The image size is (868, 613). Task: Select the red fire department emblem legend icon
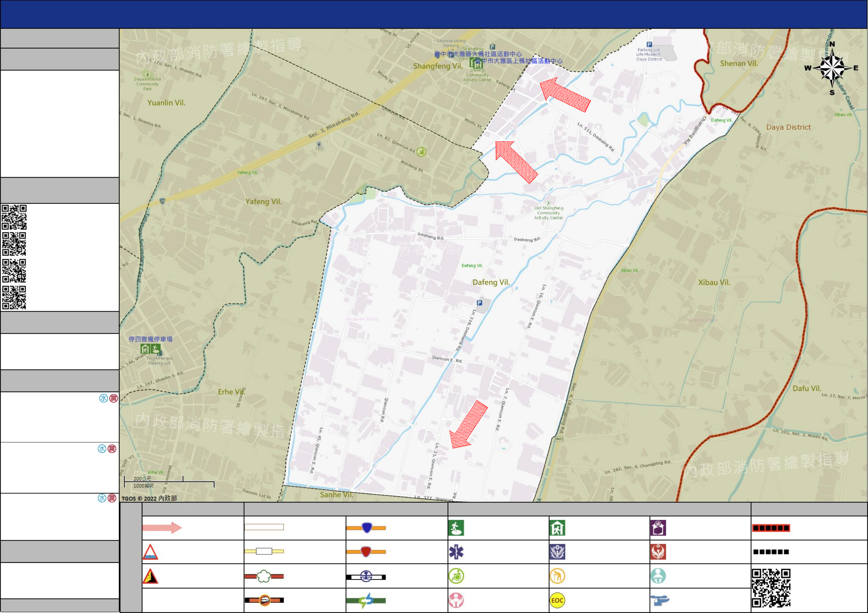[658, 552]
